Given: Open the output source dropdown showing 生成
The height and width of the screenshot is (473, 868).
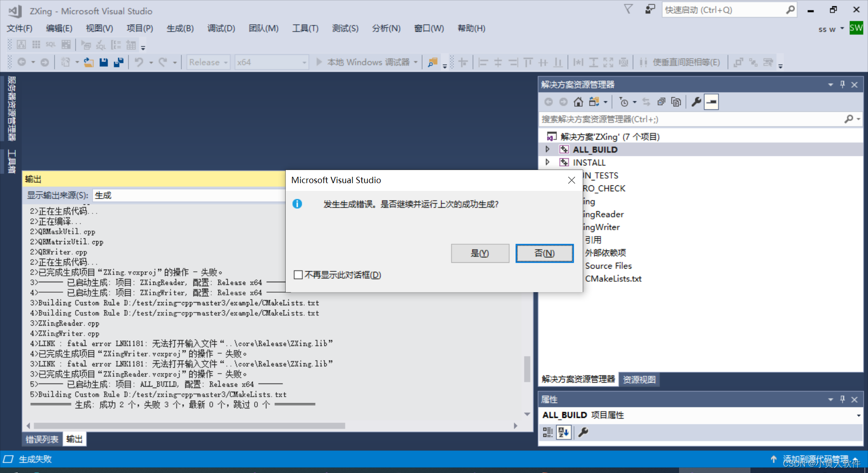Looking at the screenshot, I should (x=189, y=195).
